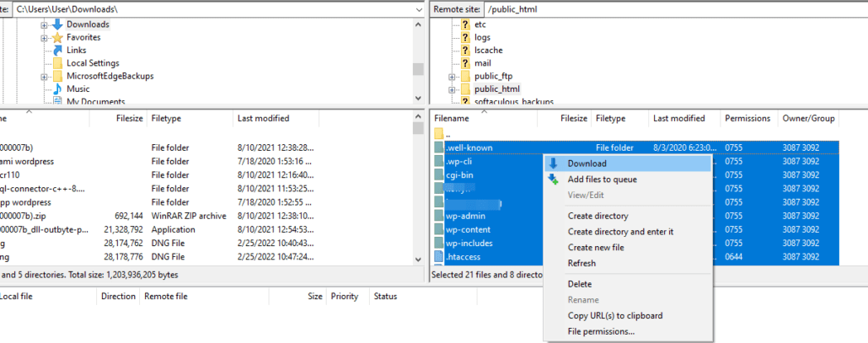
Task: Choose Download from the context menu
Action: (x=627, y=163)
